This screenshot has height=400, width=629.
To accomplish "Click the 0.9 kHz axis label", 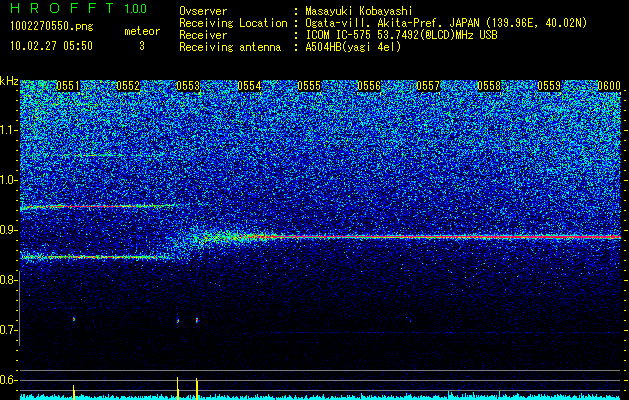I will 8,230.
